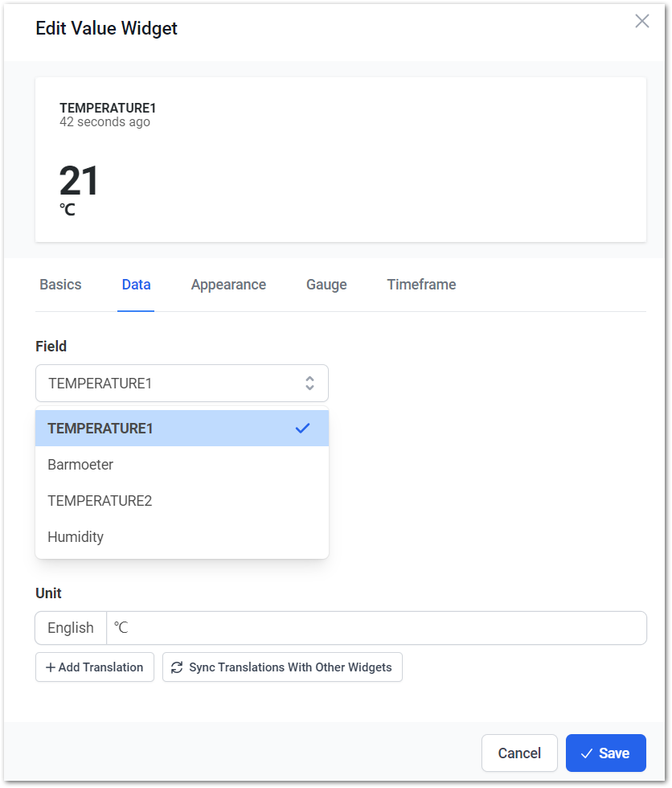The width and height of the screenshot is (672, 788).
Task: Click the sync arrows icon
Action: [177, 667]
